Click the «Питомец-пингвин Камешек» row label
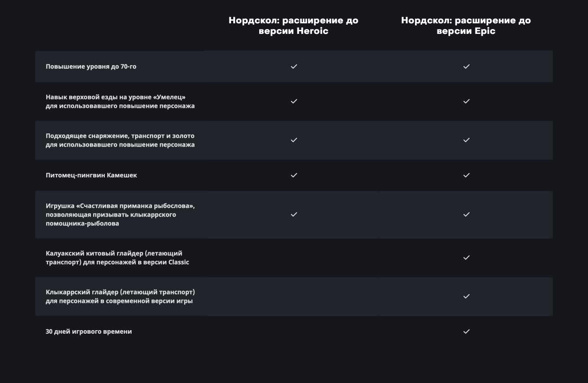Screen dimensions: 588x383 91,175
